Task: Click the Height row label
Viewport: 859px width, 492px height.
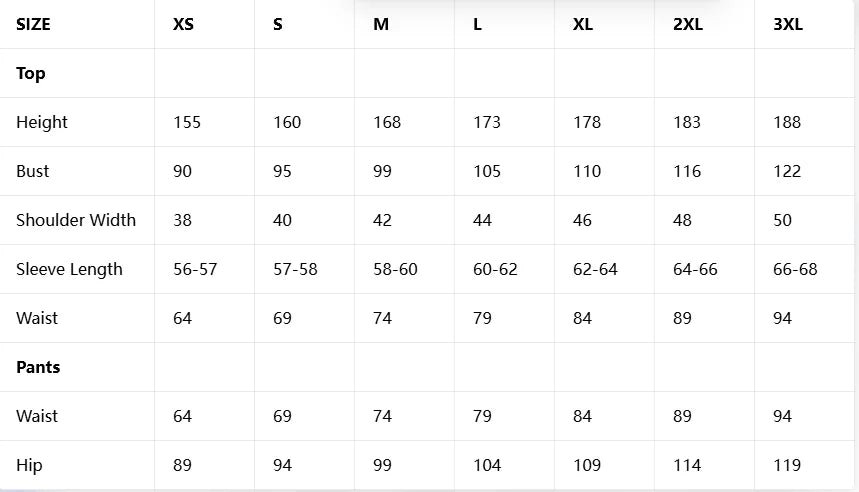Action: 42,122
